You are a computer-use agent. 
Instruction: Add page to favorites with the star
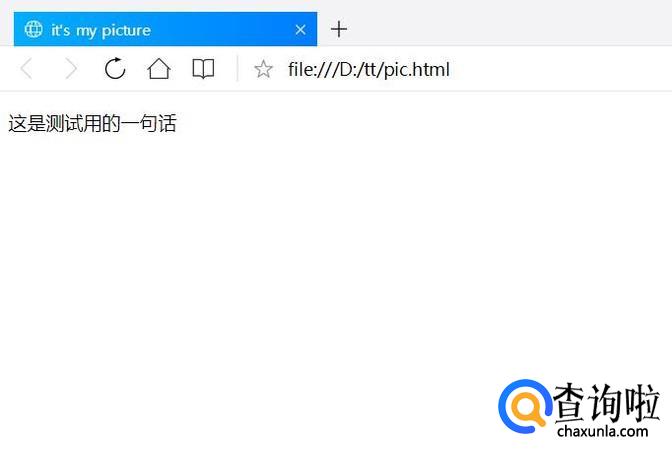263,69
